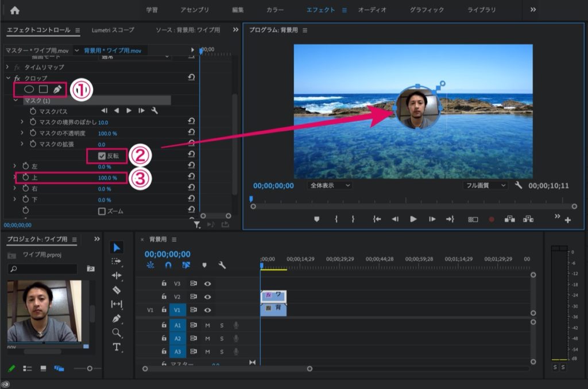Select the Selection tool arrow

click(117, 247)
